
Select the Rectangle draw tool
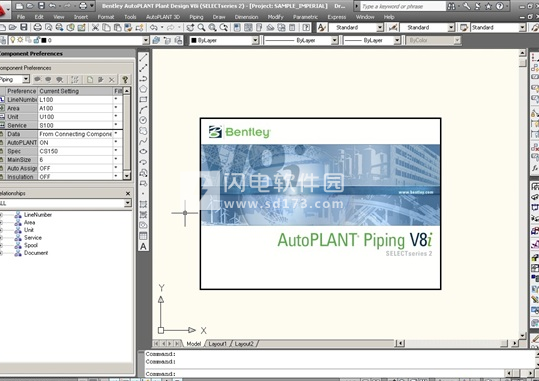143,99
